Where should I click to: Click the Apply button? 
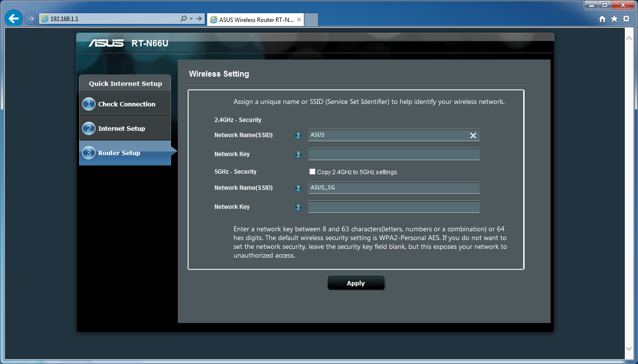point(356,283)
